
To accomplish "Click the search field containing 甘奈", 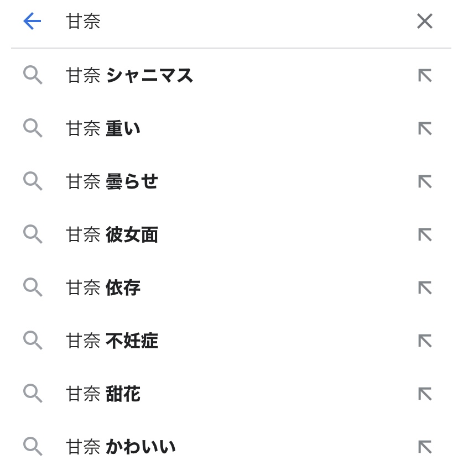I will point(231,21).
